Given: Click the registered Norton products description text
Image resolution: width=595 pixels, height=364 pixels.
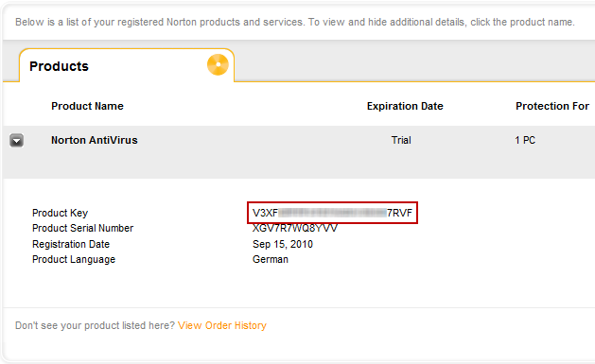Looking at the screenshot, I should tap(295, 22).
